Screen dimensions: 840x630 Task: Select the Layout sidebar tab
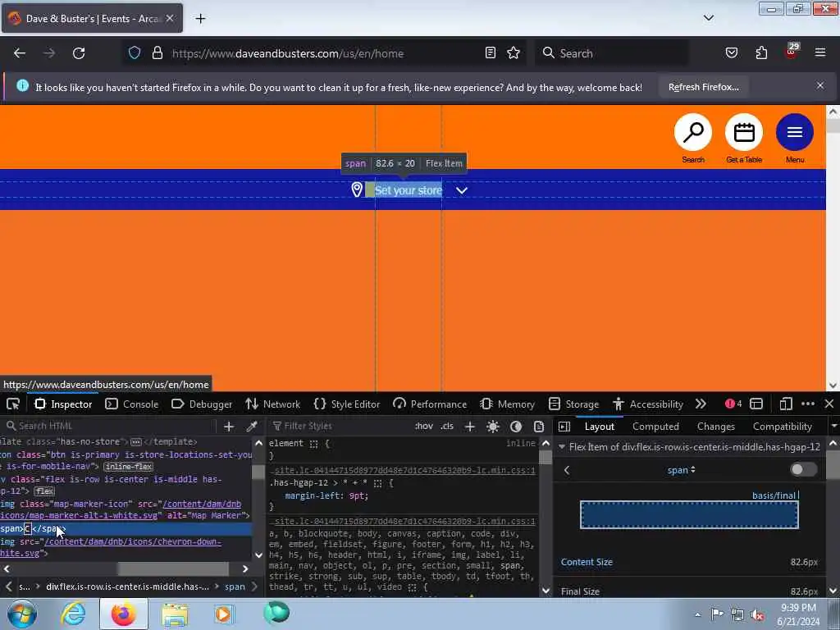pos(600,427)
